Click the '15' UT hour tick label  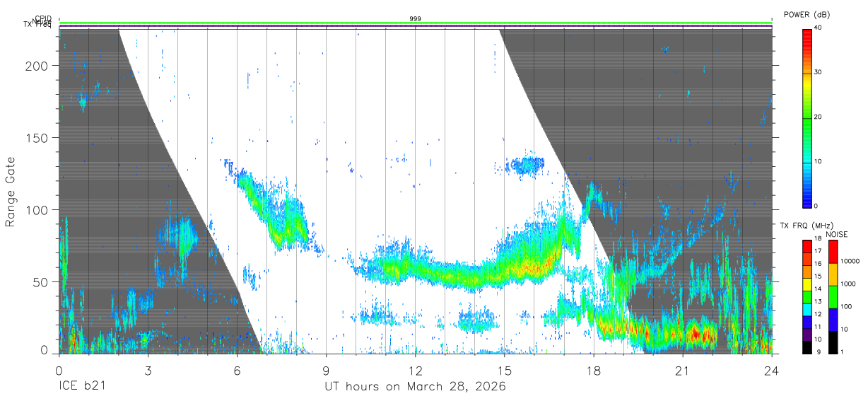[505, 370]
